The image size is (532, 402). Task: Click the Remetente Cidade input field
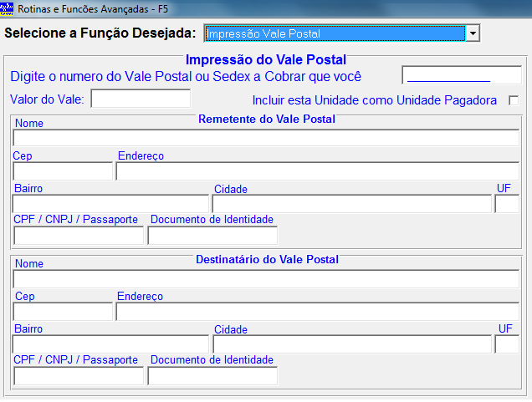pyautogui.click(x=352, y=204)
